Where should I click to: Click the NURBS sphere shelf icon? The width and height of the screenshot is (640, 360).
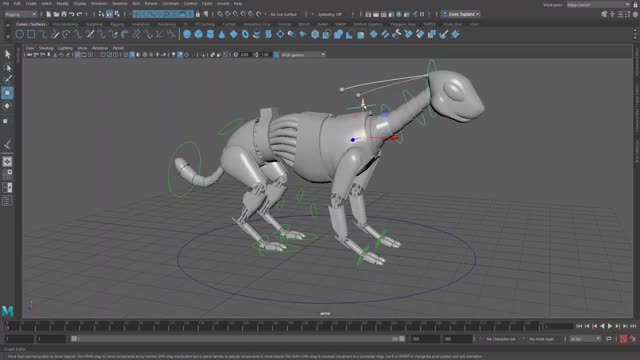(187, 34)
